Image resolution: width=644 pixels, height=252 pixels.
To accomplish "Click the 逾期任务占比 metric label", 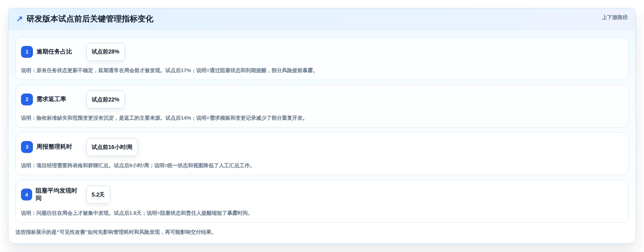I will tap(54, 52).
